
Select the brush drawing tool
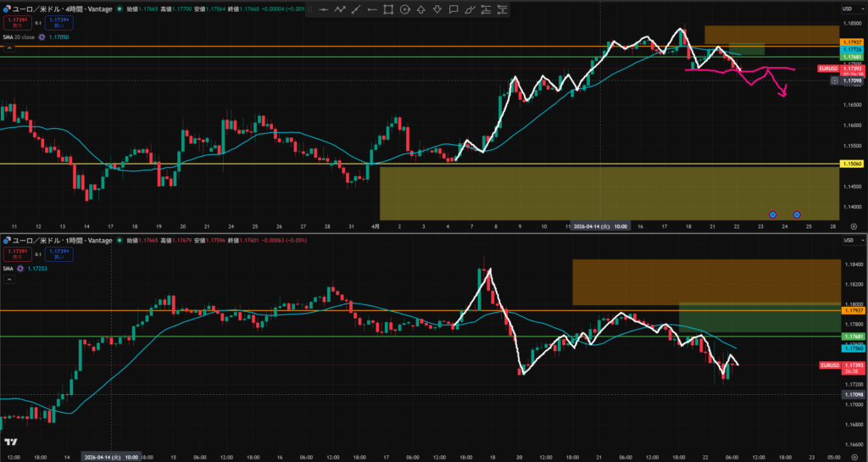click(x=469, y=10)
